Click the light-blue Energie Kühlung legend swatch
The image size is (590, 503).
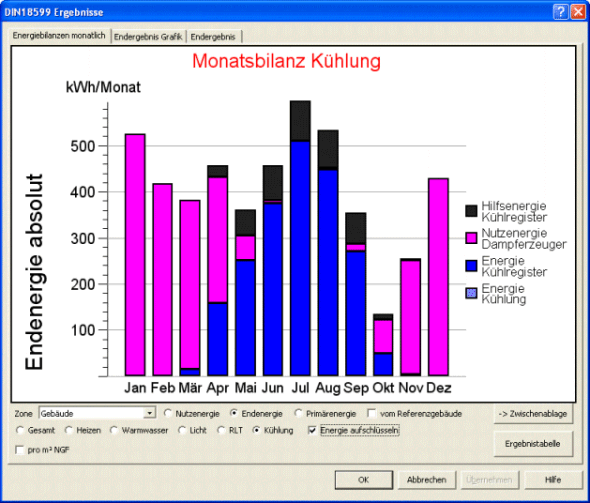click(471, 293)
